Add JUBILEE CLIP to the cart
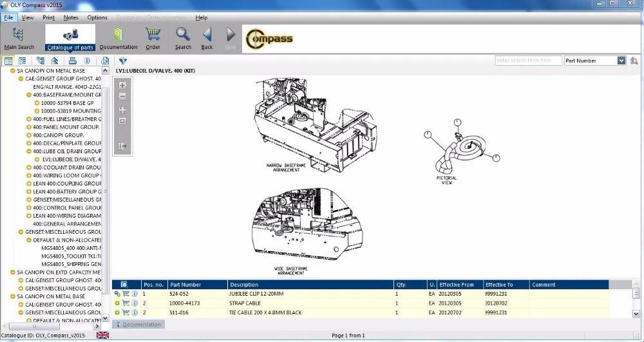This screenshot has height=342, width=644. (126, 294)
